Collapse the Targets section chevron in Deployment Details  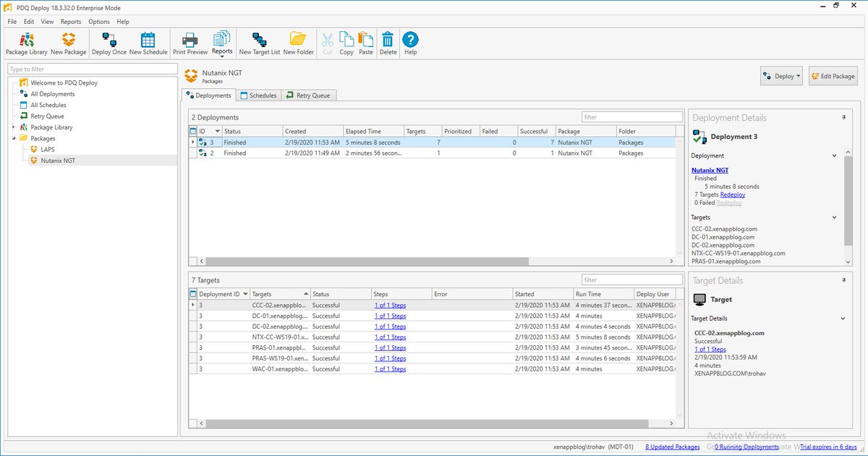[x=834, y=217]
